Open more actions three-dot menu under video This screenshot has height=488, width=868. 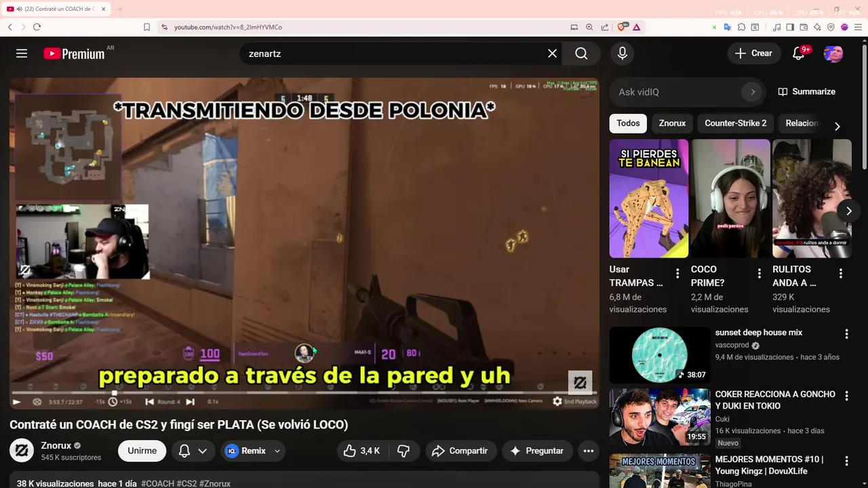588,451
